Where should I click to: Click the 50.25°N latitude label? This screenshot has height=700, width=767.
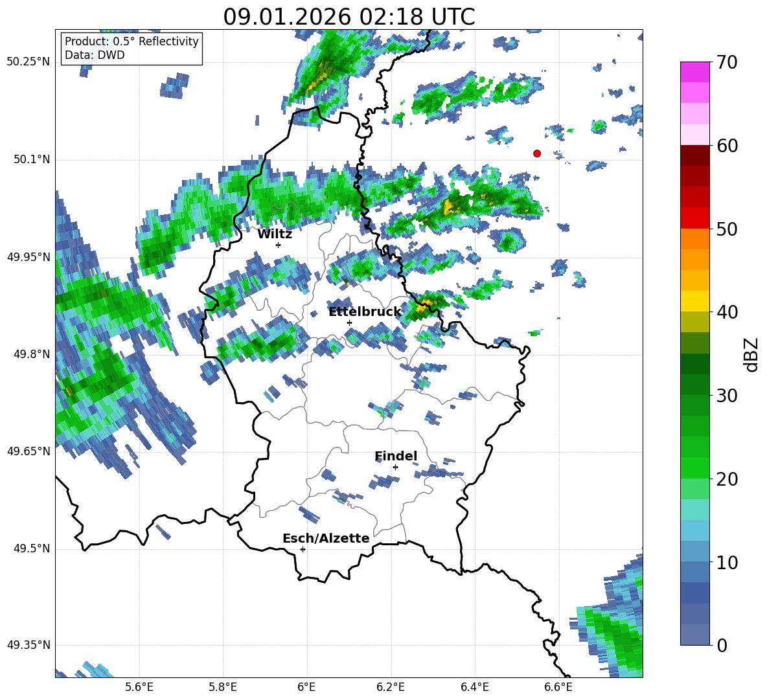click(x=28, y=62)
